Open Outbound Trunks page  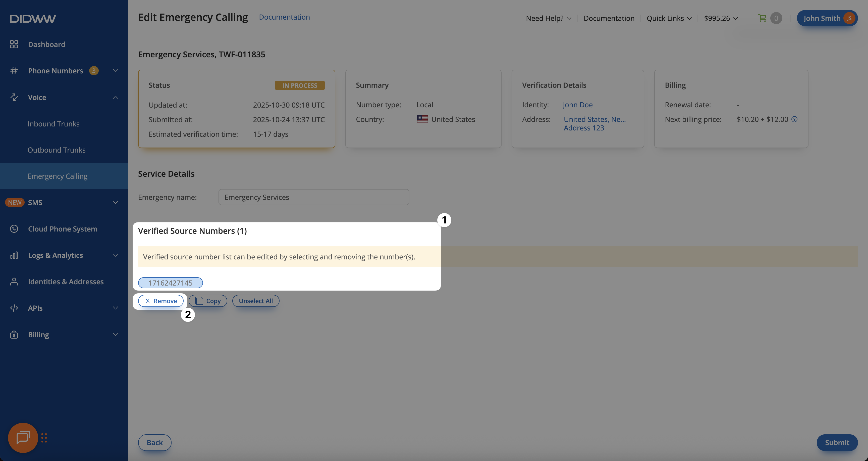pyautogui.click(x=56, y=150)
